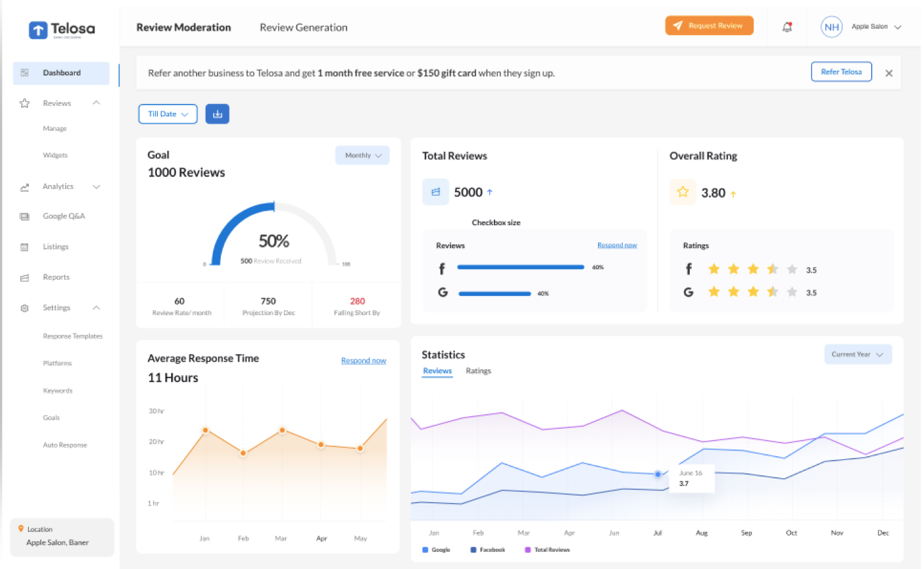Screen dimensions: 924x569
Task: Click the 60 Review Rate/month value
Action: [179, 301]
